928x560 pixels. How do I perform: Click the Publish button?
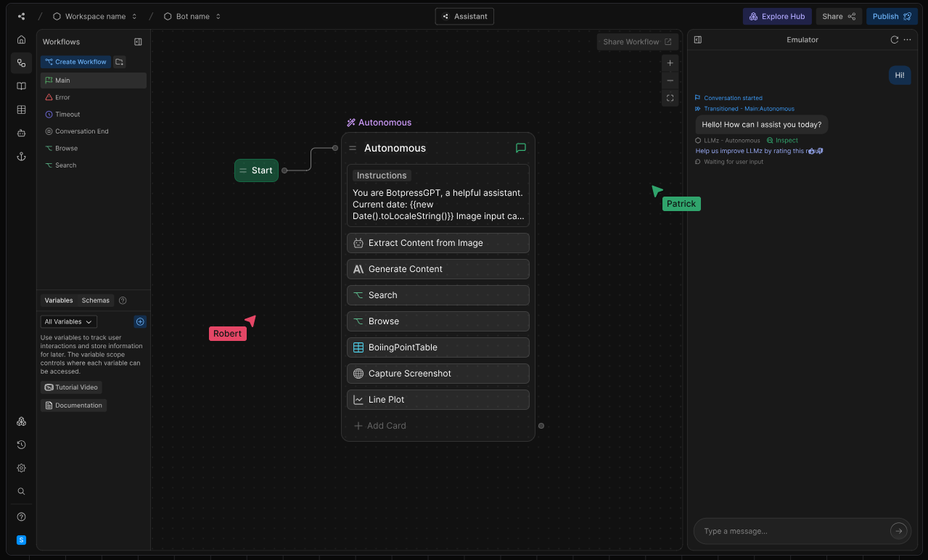tap(892, 16)
